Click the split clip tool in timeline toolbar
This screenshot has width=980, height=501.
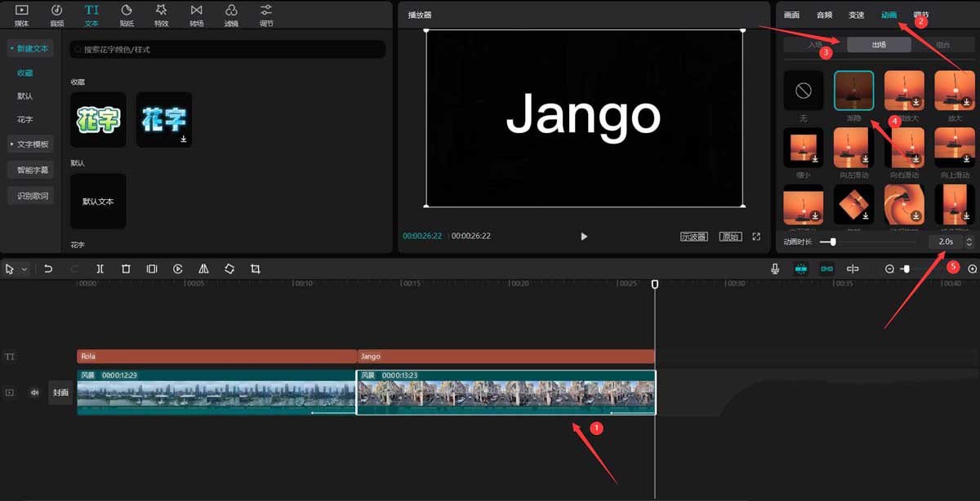point(100,268)
